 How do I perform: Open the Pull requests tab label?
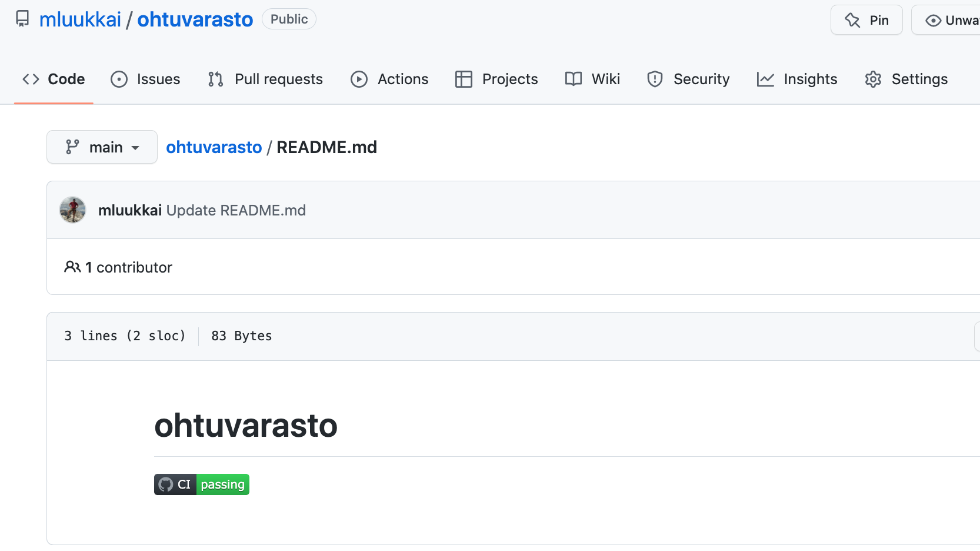tap(278, 79)
